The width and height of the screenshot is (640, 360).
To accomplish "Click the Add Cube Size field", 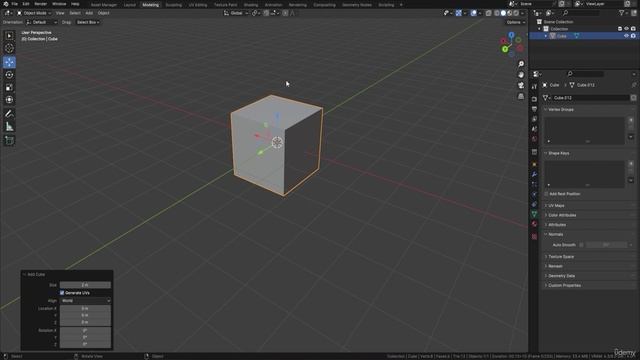I will [85, 285].
